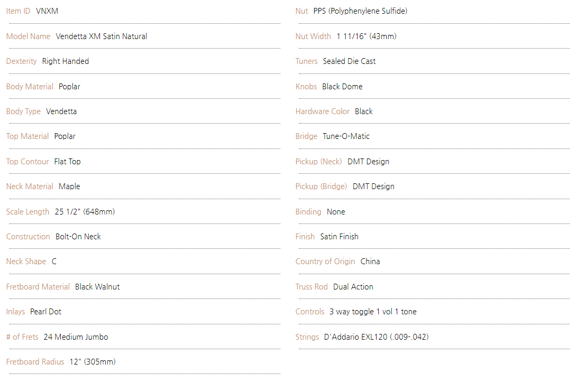The image size is (585, 392).
Task: Click the Black Walnut fretboard material
Action: click(97, 287)
